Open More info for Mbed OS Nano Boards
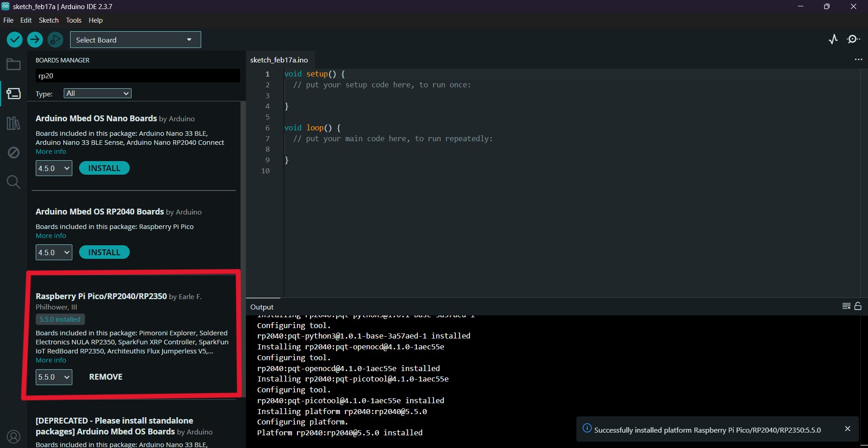 51,152
